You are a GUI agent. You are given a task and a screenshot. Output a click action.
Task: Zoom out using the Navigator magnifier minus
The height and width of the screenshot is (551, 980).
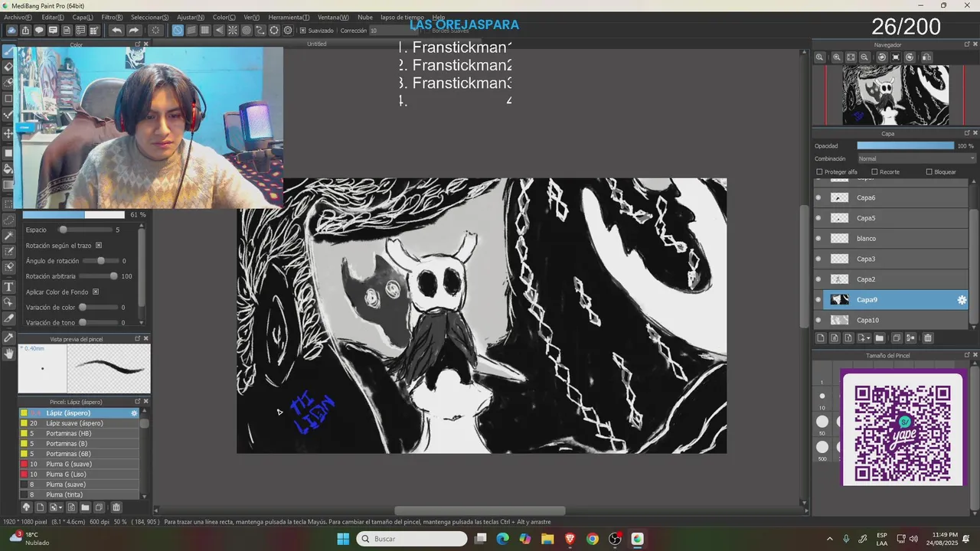pyautogui.click(x=864, y=57)
